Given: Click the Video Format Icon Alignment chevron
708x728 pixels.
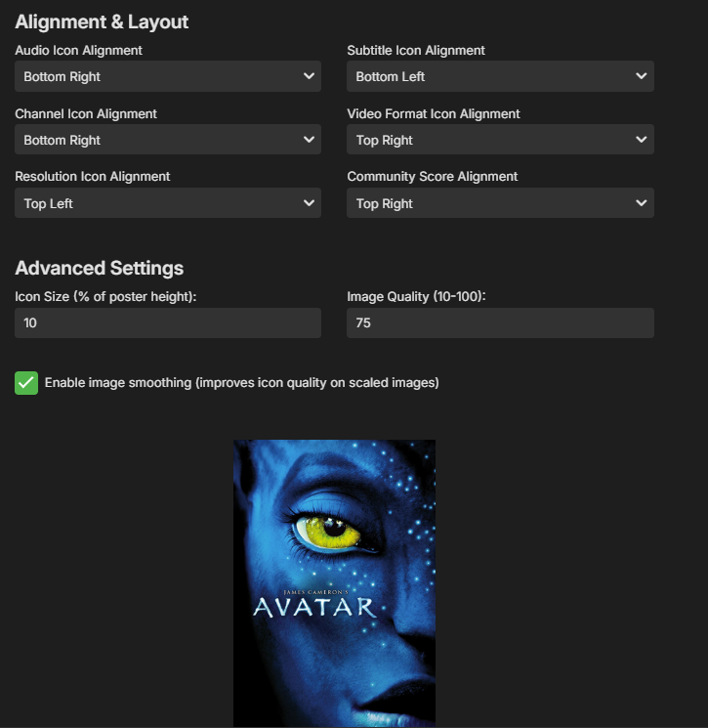Looking at the screenshot, I should click(642, 140).
